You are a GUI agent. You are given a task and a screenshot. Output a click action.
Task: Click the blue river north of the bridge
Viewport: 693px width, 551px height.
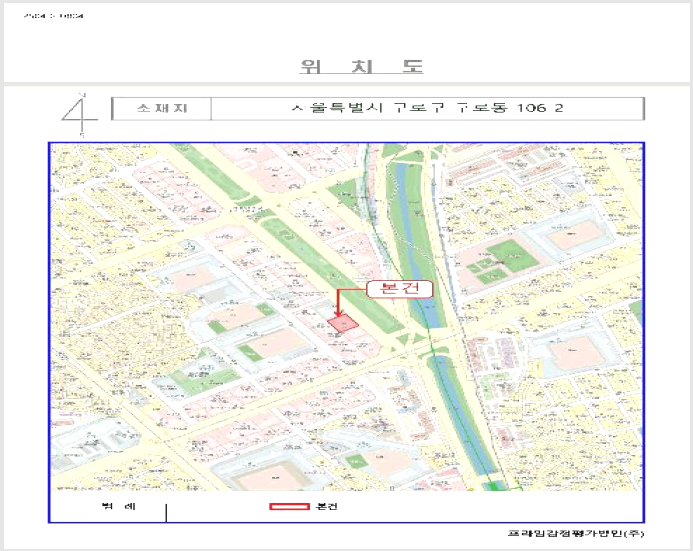(x=415, y=241)
